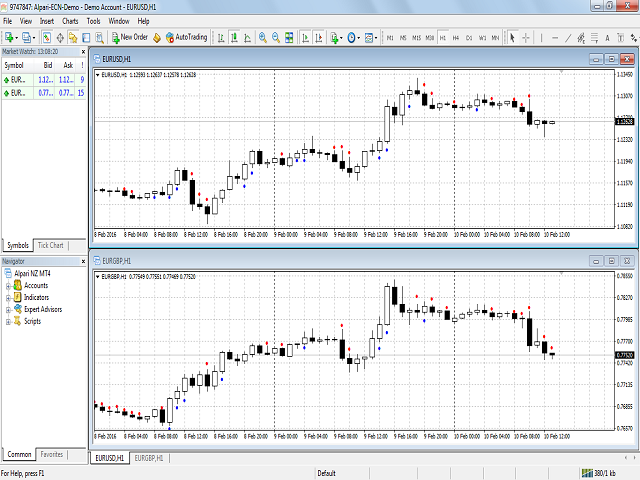Image resolution: width=640 pixels, height=480 pixels.
Task: Open the Profiles toolbar icon
Action: tap(26, 38)
